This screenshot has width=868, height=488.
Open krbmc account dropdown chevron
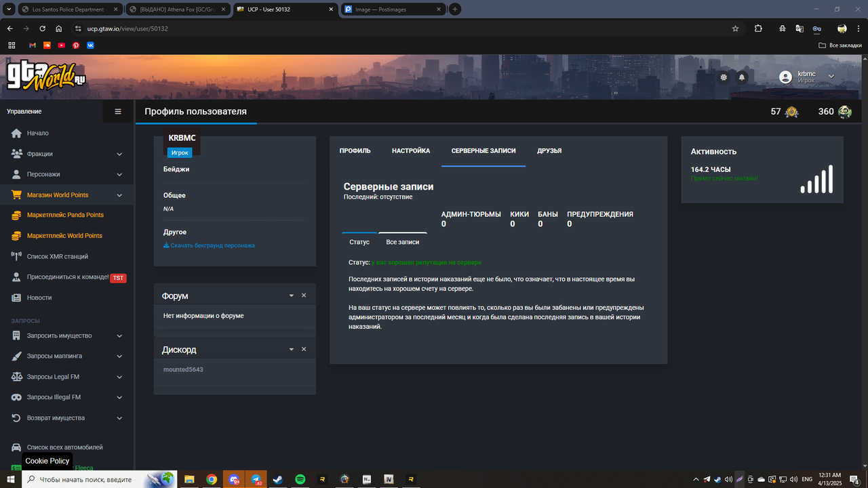click(831, 77)
